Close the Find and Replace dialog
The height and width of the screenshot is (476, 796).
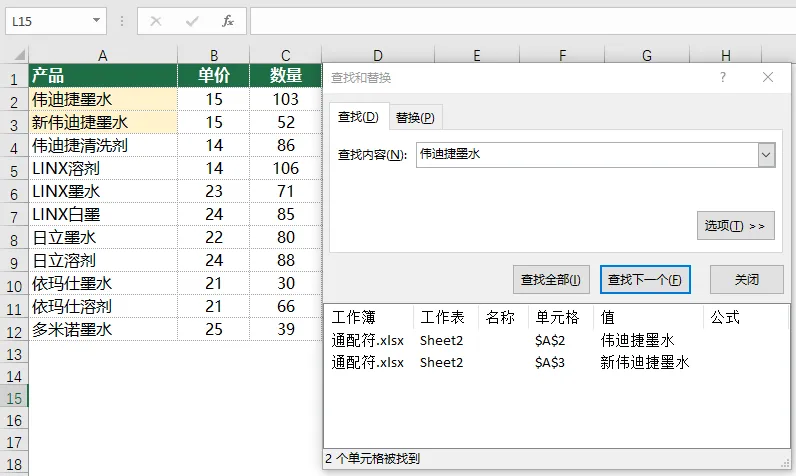(x=768, y=77)
